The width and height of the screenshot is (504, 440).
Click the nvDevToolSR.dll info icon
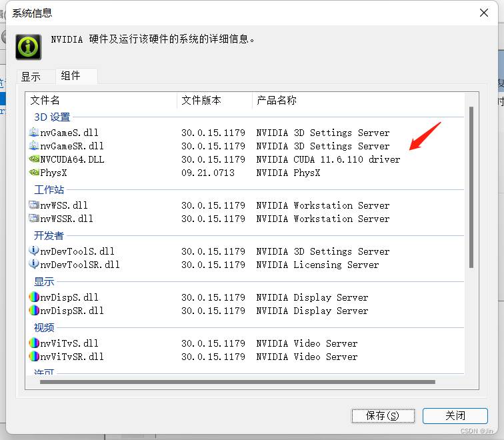(34, 264)
